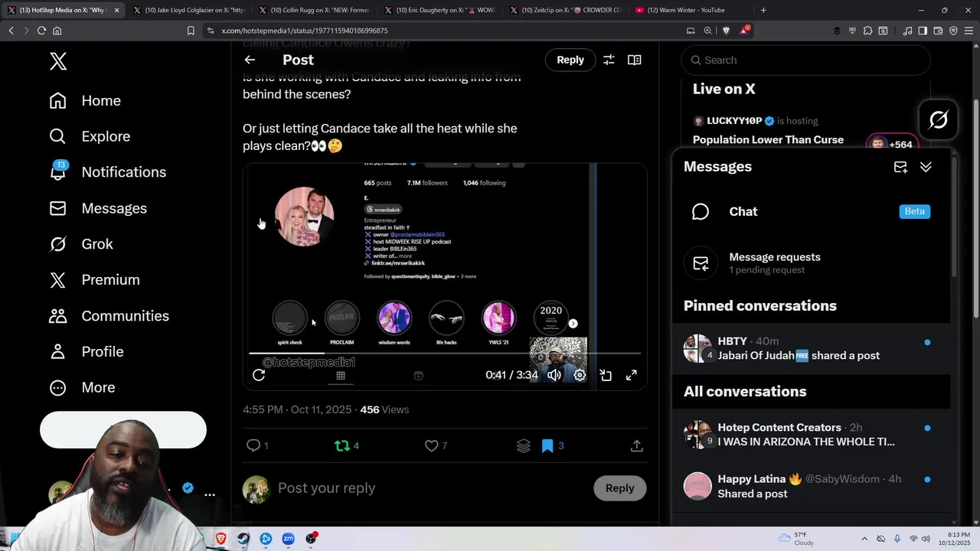Collapse the Messages drawer
Viewport: 980px width, 551px height.
[x=926, y=167]
